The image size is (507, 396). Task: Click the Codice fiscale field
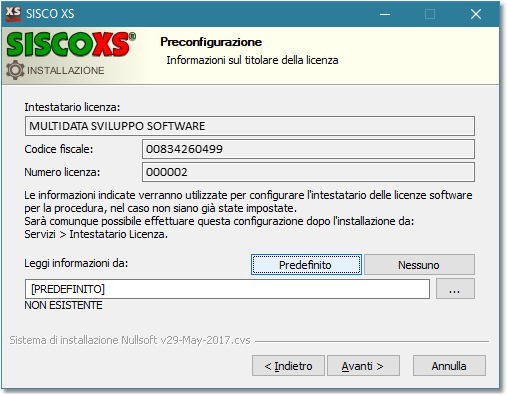click(308, 149)
